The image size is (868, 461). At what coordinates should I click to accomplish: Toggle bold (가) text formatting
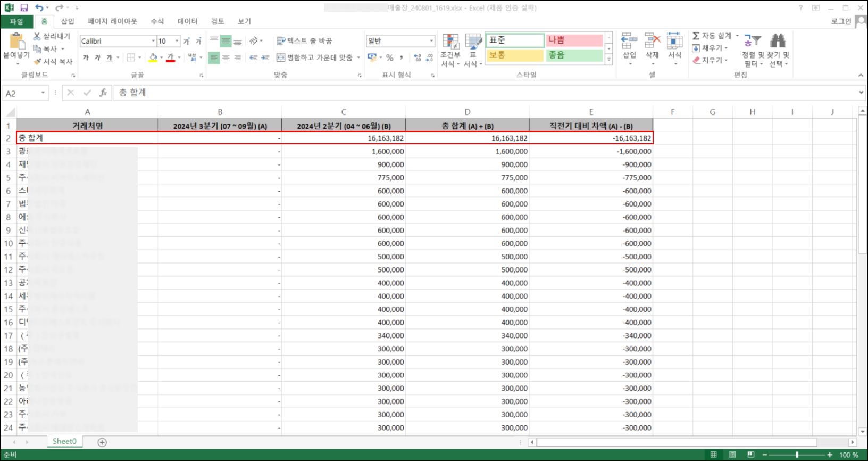coord(86,57)
